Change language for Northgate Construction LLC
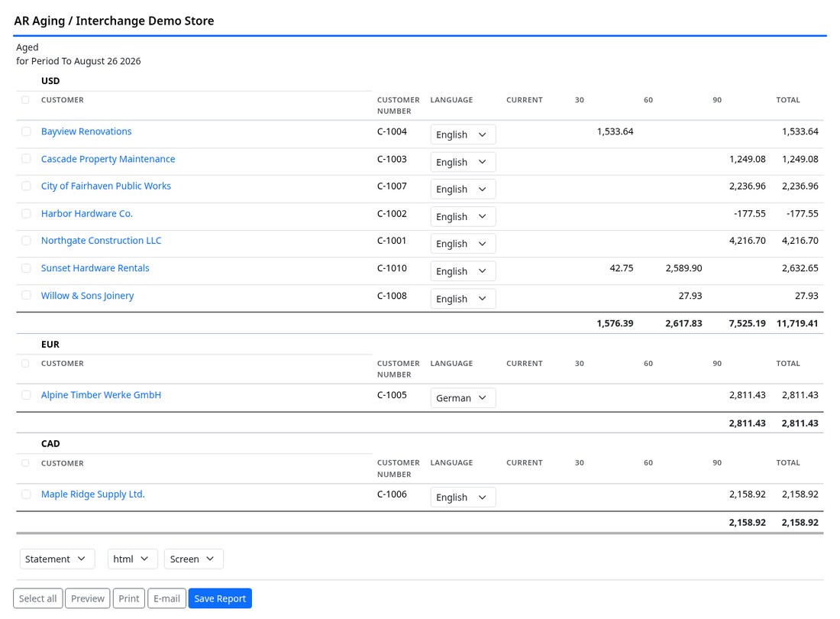Viewport: 840px width, 619px height. coord(463,243)
